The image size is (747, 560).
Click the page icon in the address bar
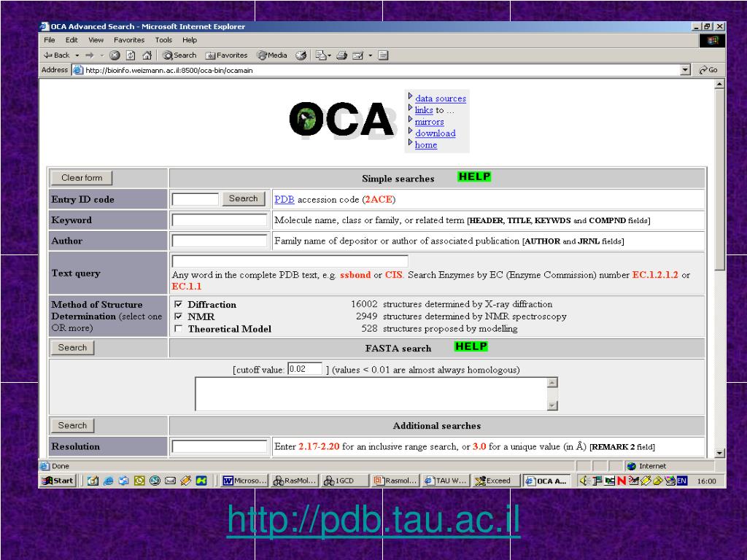coord(78,70)
